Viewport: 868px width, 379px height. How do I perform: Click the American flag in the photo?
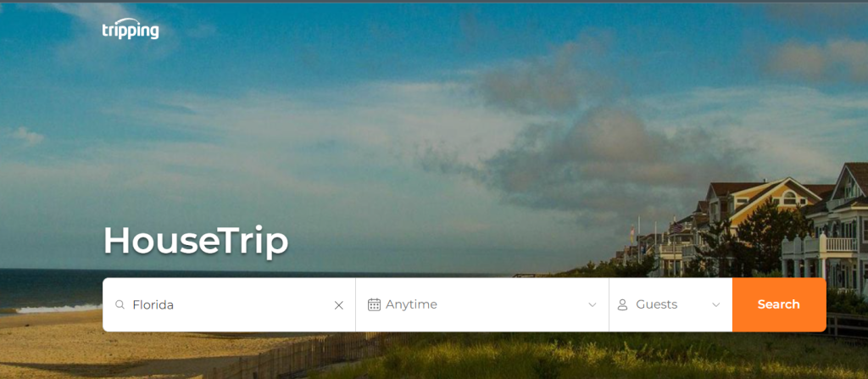pos(676,226)
